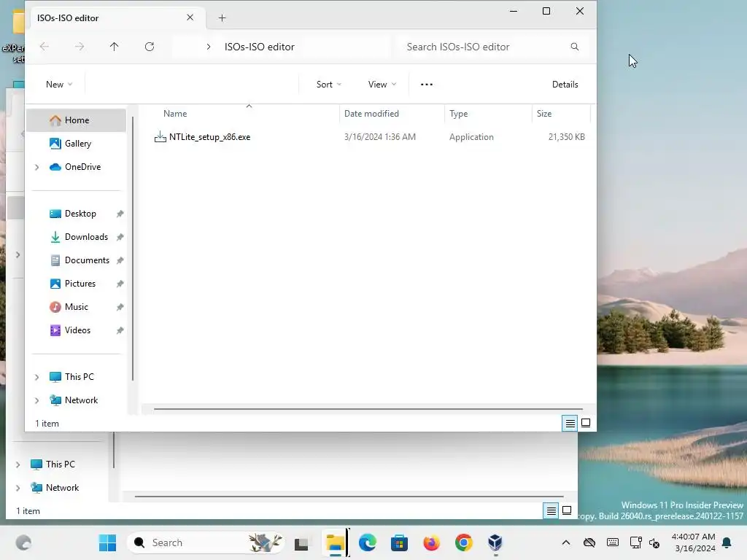
Task: Open the New dropdown menu
Action: 59,85
